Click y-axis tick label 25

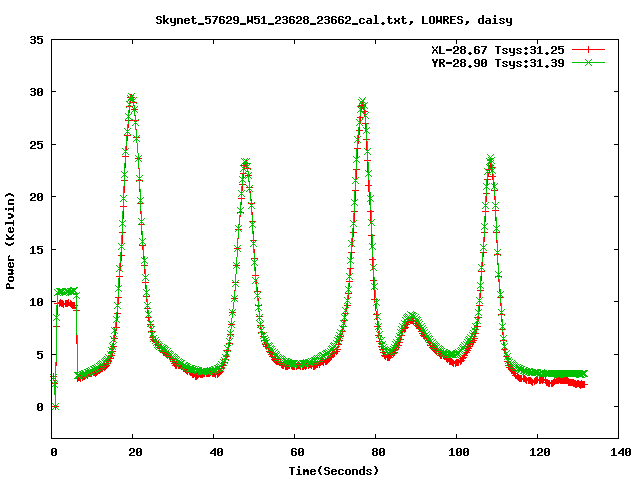click(x=36, y=145)
